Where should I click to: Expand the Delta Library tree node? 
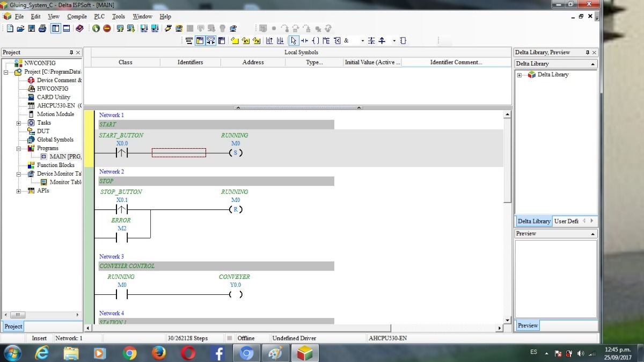point(519,75)
